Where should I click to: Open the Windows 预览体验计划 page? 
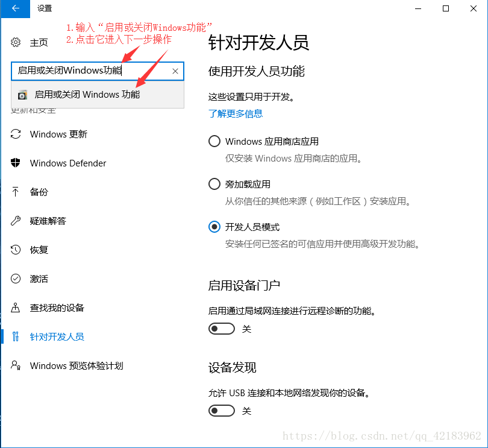(x=77, y=366)
